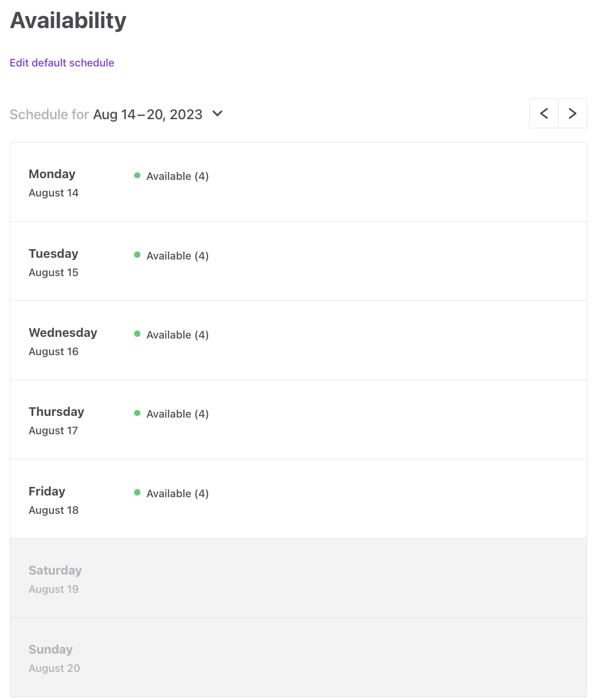593x700 pixels.
Task: Click Tuesday's green availability dot
Action: click(137, 255)
